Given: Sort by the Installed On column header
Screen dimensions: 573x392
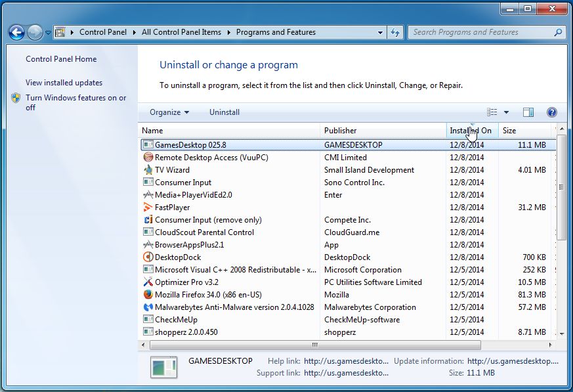Looking at the screenshot, I should pos(472,131).
